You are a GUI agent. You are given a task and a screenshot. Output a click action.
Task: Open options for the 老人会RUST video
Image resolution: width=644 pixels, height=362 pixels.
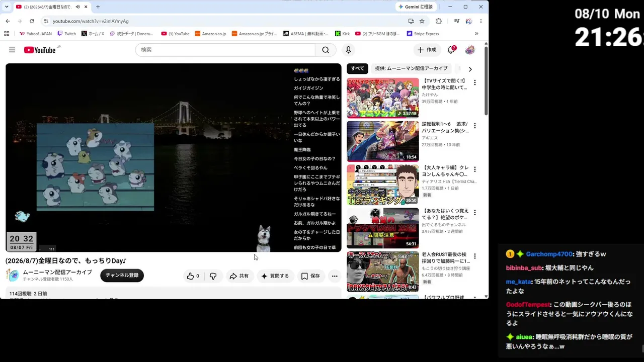[x=474, y=256]
